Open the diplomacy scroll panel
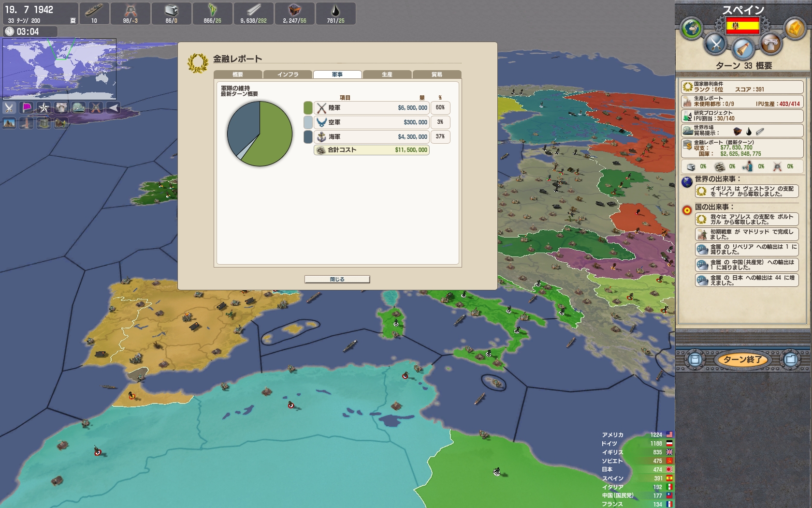The width and height of the screenshot is (812, 508). (743, 48)
